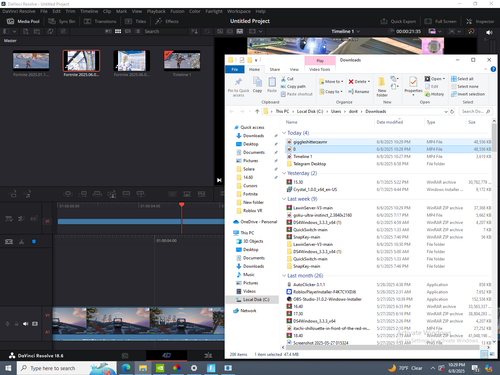
Task: Switch media pool to thumbnail view
Action: (118, 31)
